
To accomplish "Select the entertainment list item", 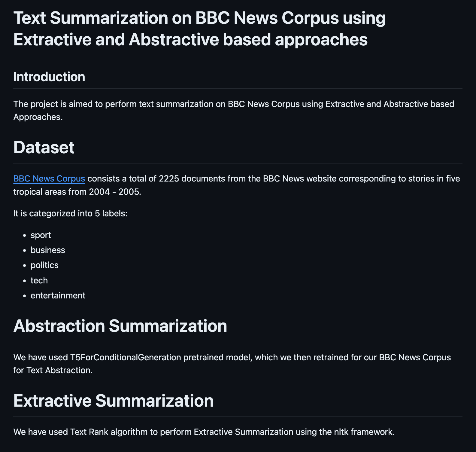I will click(58, 295).
